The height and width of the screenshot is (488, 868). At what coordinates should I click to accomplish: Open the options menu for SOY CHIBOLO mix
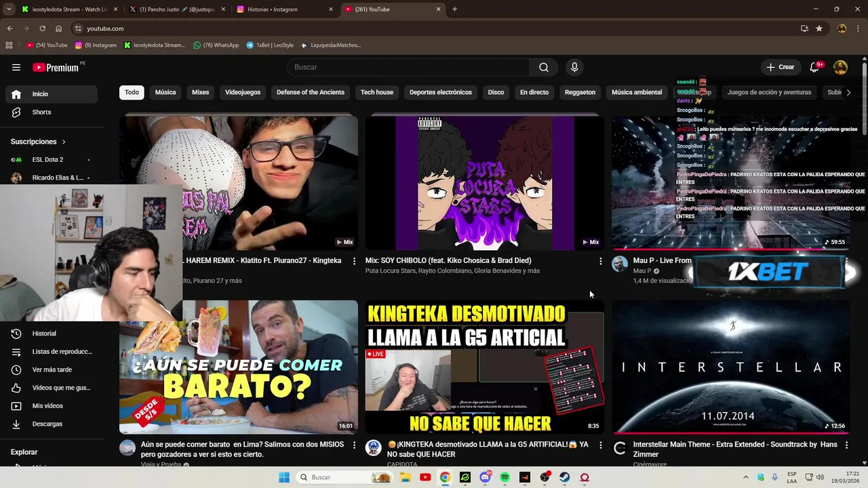click(x=600, y=261)
